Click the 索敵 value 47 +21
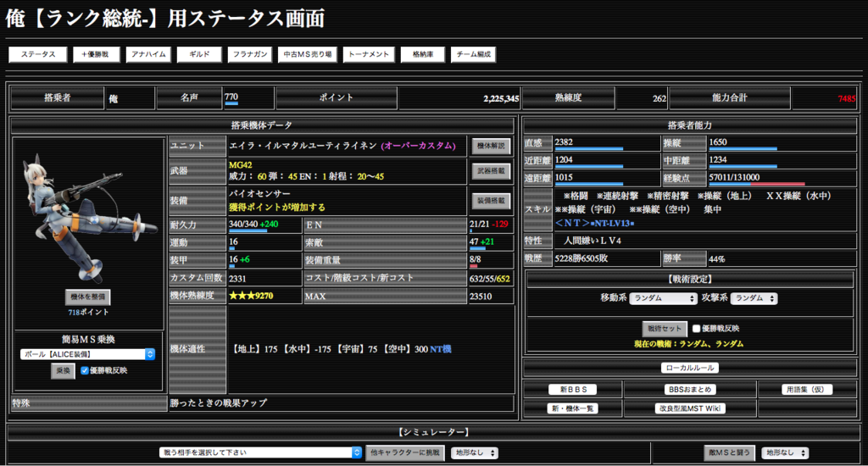Screen dimensions: 868x466 point(482,241)
